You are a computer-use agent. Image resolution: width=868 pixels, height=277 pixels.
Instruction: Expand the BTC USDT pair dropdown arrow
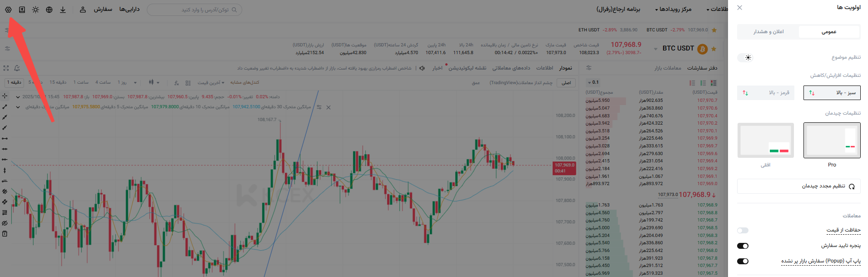(x=655, y=49)
